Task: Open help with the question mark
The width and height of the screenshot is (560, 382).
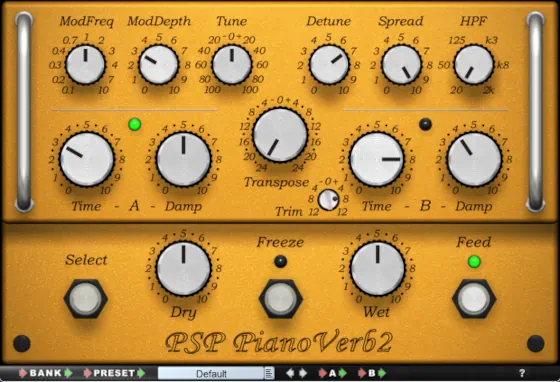Action: (x=522, y=373)
